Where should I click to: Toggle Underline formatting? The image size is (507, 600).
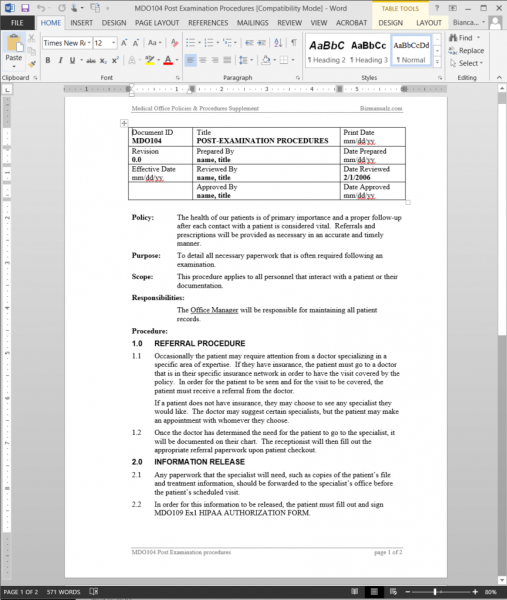pyautogui.click(x=72, y=60)
